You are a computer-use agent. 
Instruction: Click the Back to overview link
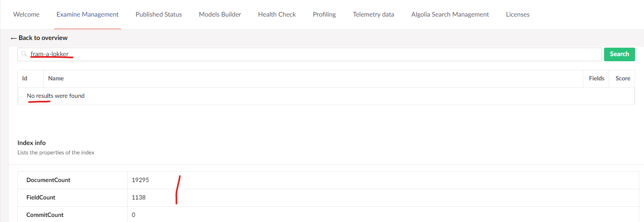(x=39, y=38)
